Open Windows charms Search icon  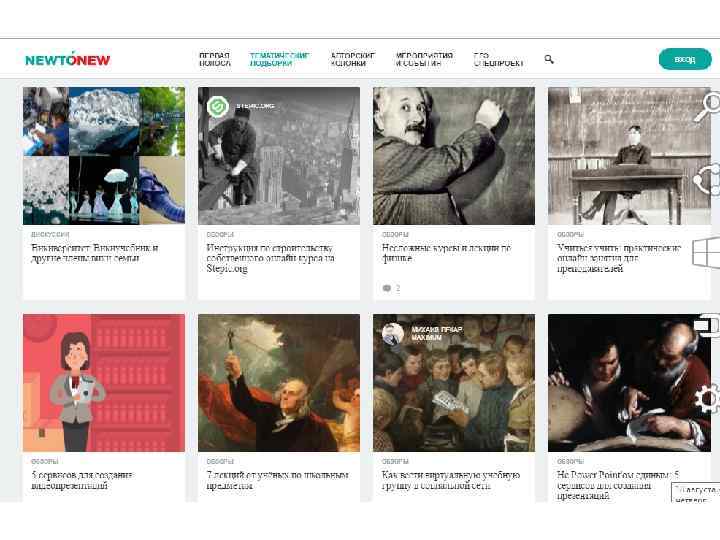pyautogui.click(x=707, y=107)
